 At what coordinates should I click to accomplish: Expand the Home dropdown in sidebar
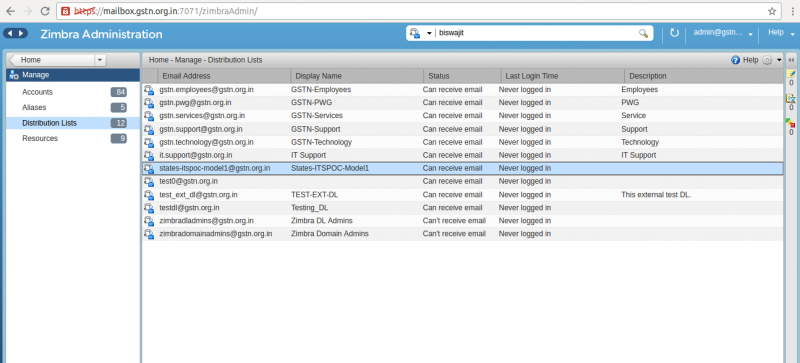[100, 60]
